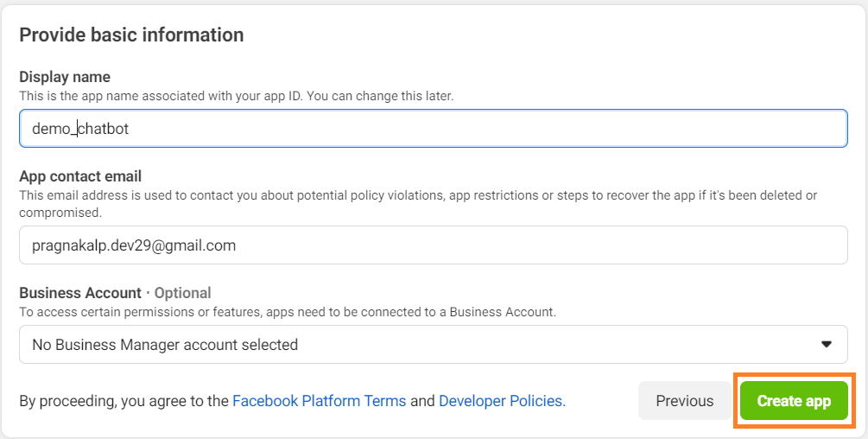Click the Provide basic information heading
The image size is (868, 439).
coord(131,35)
